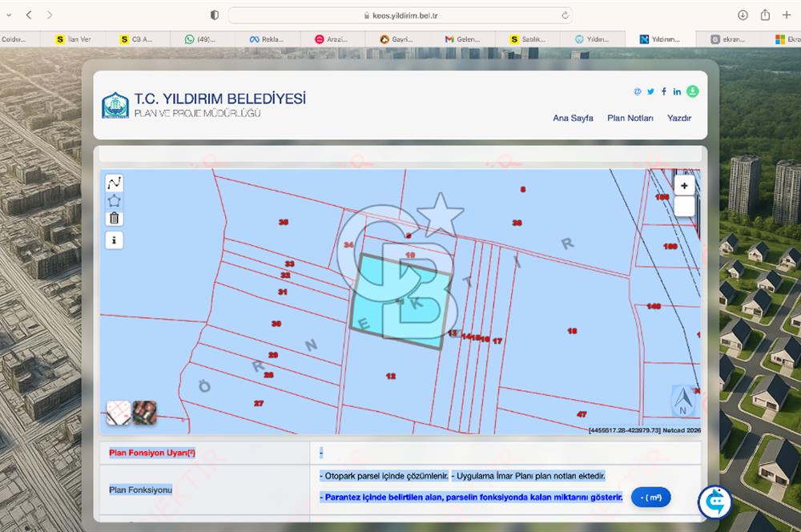Click the trash delete drawing icon
This screenshot has height=532, width=801.
pos(114,218)
